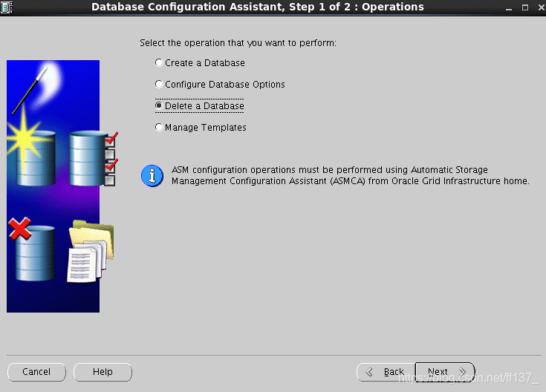Close the Database Configuration Assistant window

coord(541,7)
